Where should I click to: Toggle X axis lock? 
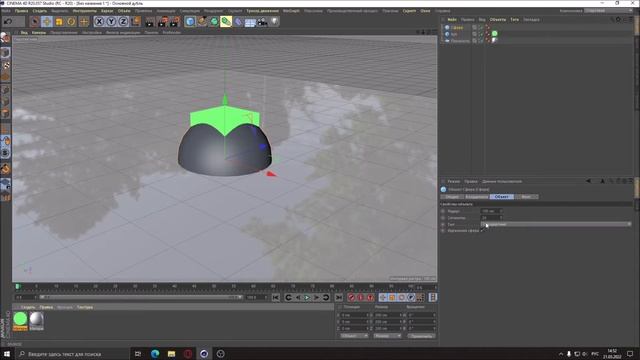pos(99,21)
